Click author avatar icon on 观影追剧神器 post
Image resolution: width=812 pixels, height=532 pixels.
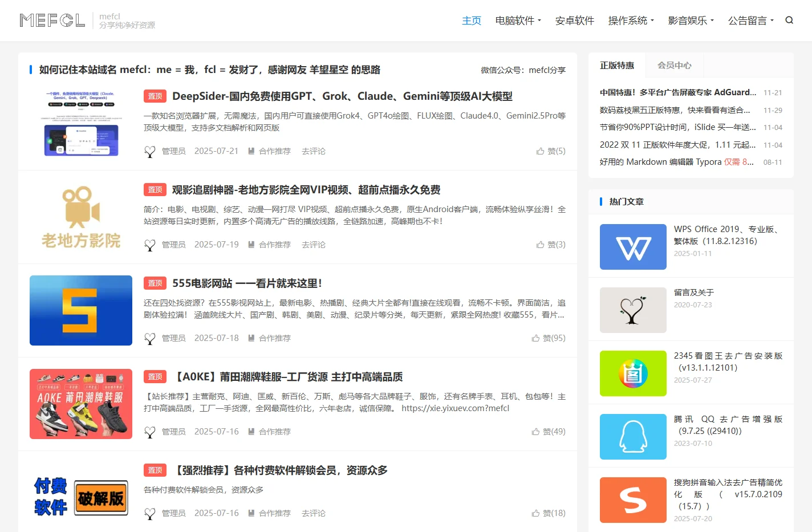click(x=150, y=245)
